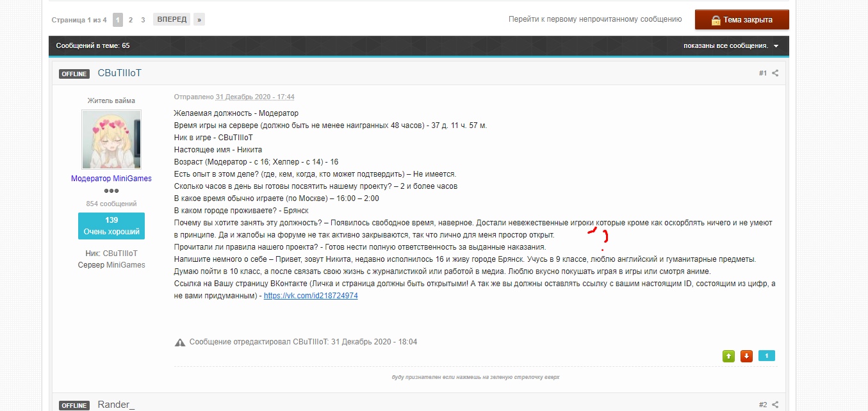Jump to last page with double arrow
Image resolution: width=868 pixels, height=411 pixels.
[199, 20]
